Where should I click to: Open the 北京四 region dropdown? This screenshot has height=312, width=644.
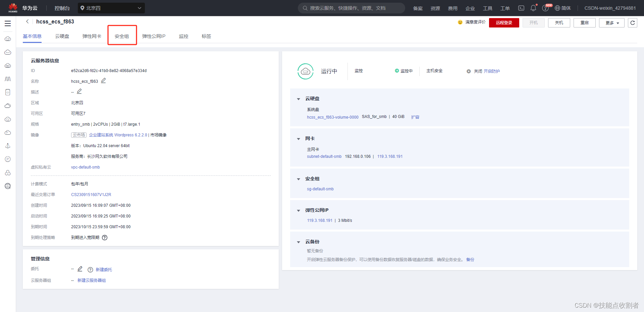111,8
